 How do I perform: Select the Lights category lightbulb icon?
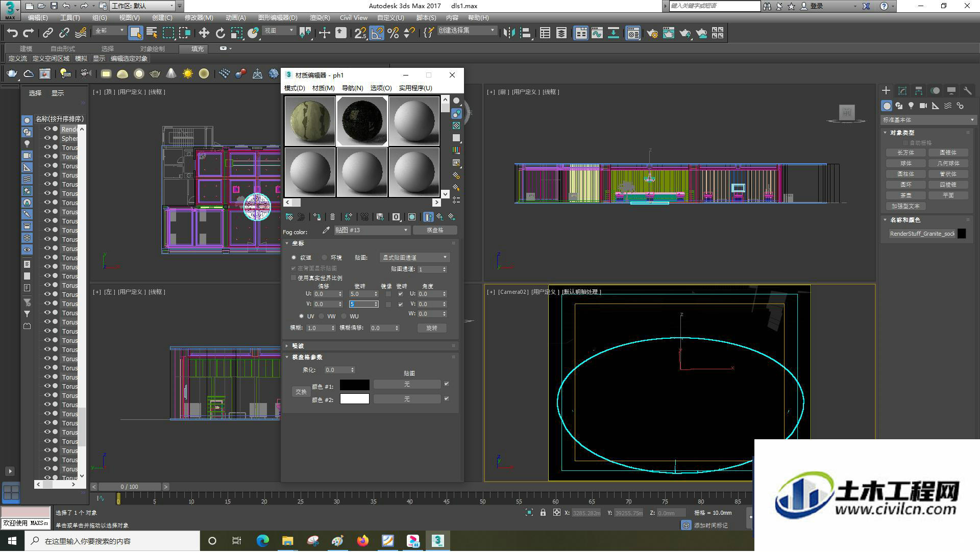911,106
